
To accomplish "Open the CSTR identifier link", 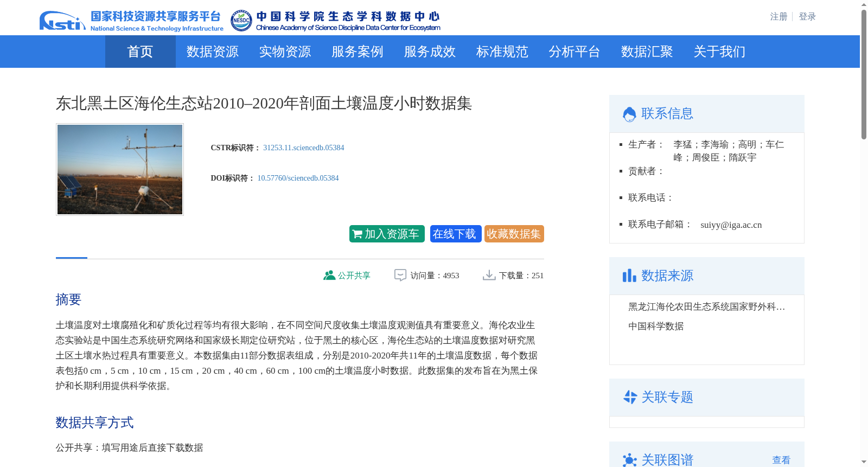I will [304, 148].
